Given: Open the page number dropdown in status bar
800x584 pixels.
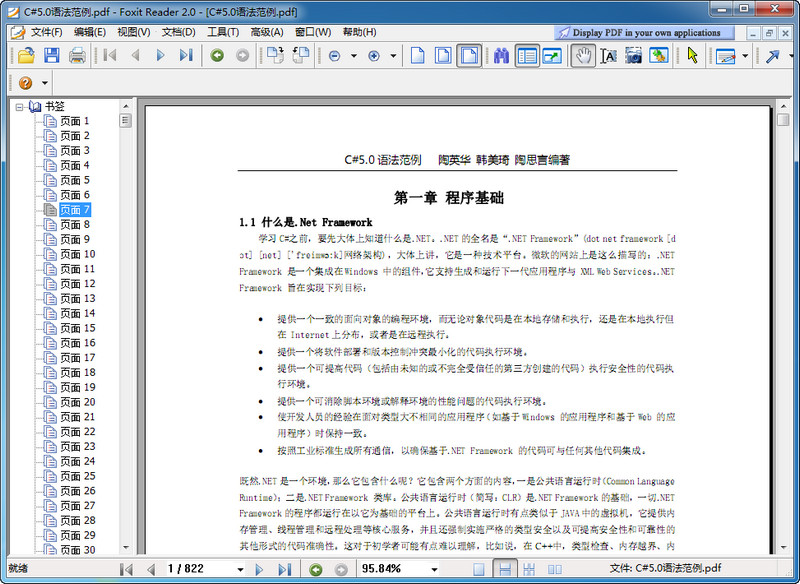Looking at the screenshot, I should (240, 569).
